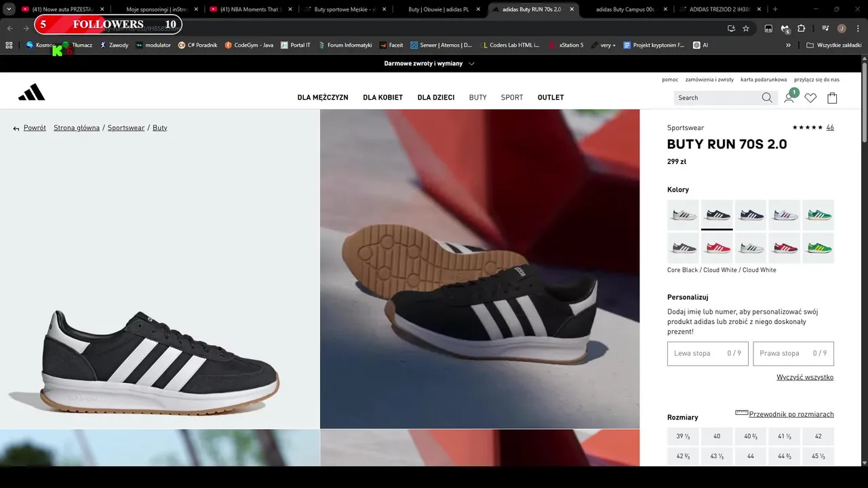Viewport: 868px width, 488px height.
Task: Open the BUTY menu
Action: click(x=478, y=98)
